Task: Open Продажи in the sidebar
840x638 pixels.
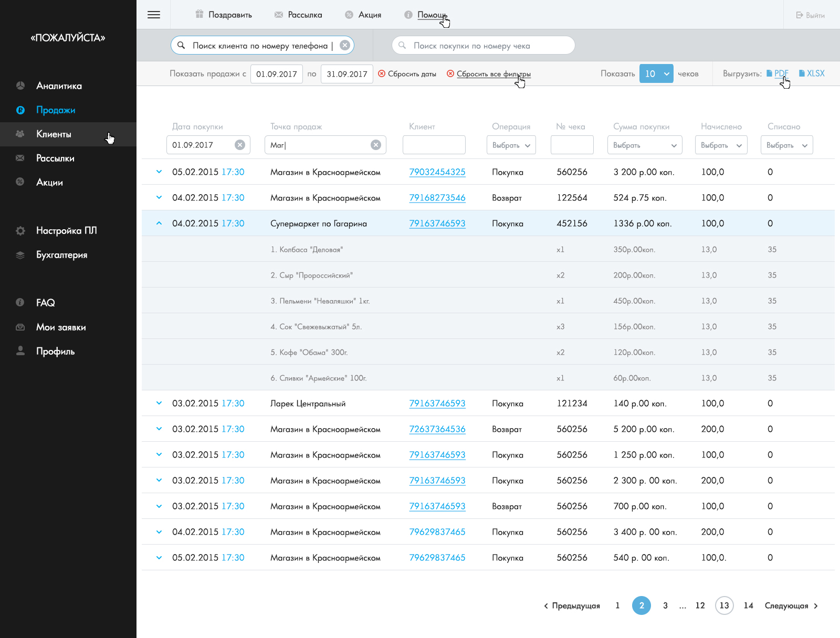Action: coord(56,110)
